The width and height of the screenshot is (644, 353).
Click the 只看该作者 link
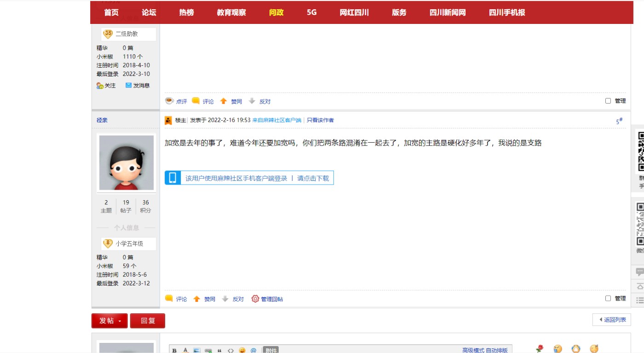[320, 120]
